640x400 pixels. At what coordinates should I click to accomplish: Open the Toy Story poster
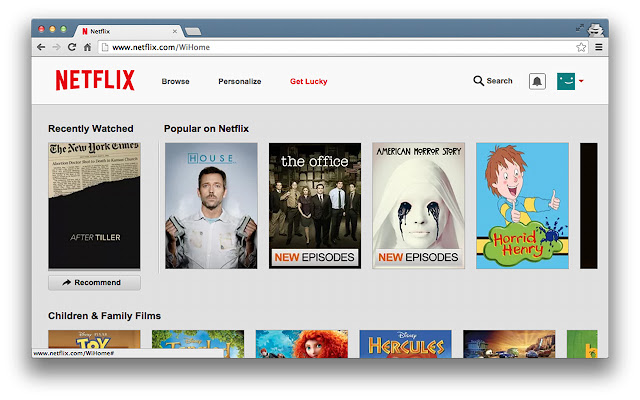click(94, 340)
